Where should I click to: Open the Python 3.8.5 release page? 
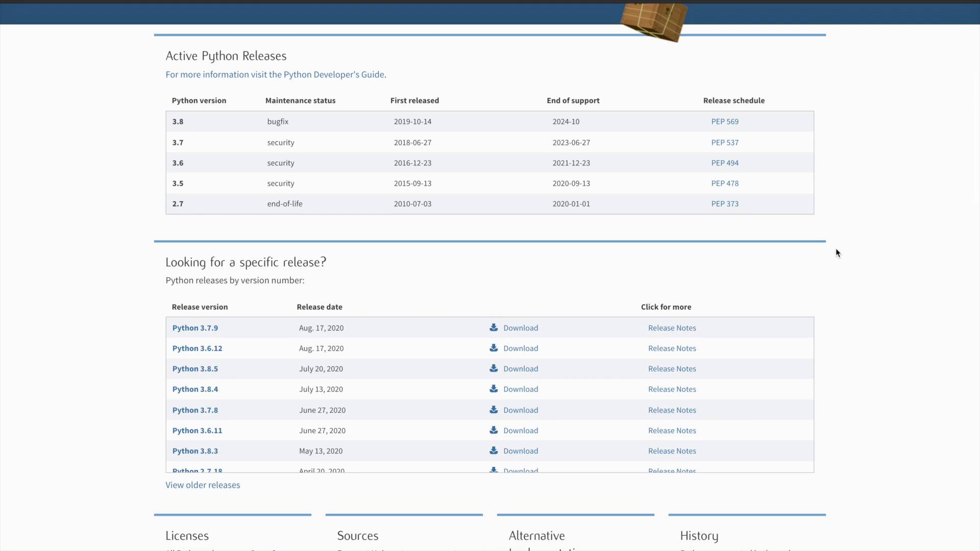tap(195, 369)
